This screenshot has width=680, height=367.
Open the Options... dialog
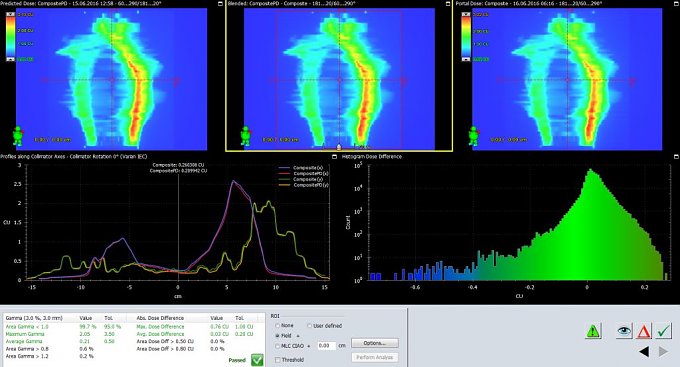tap(375, 343)
